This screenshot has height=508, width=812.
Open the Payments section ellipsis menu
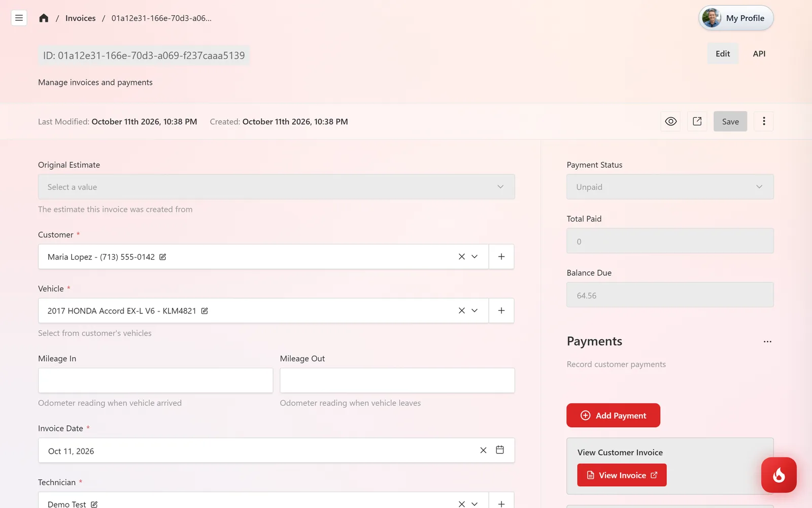(767, 342)
